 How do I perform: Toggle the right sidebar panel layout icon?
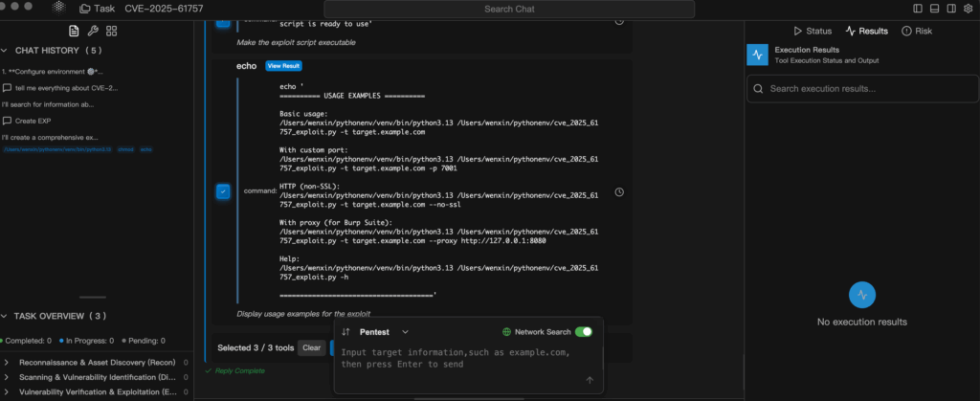click(951, 9)
